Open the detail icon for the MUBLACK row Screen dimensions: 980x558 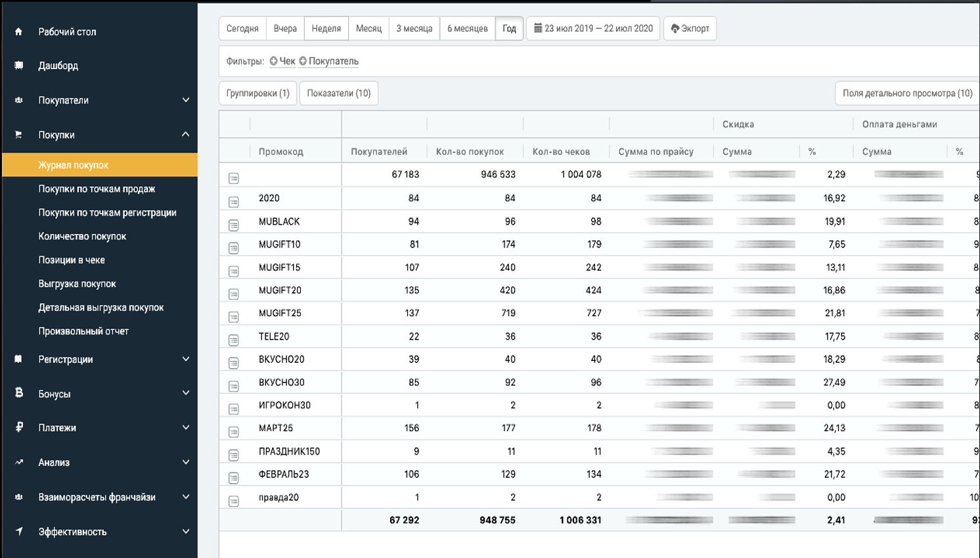click(x=234, y=225)
